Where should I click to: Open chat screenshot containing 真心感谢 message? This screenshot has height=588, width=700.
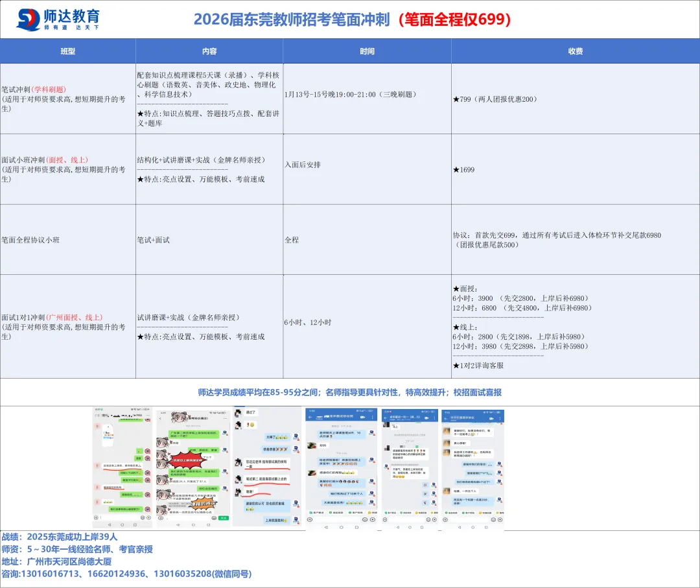(x=472, y=469)
